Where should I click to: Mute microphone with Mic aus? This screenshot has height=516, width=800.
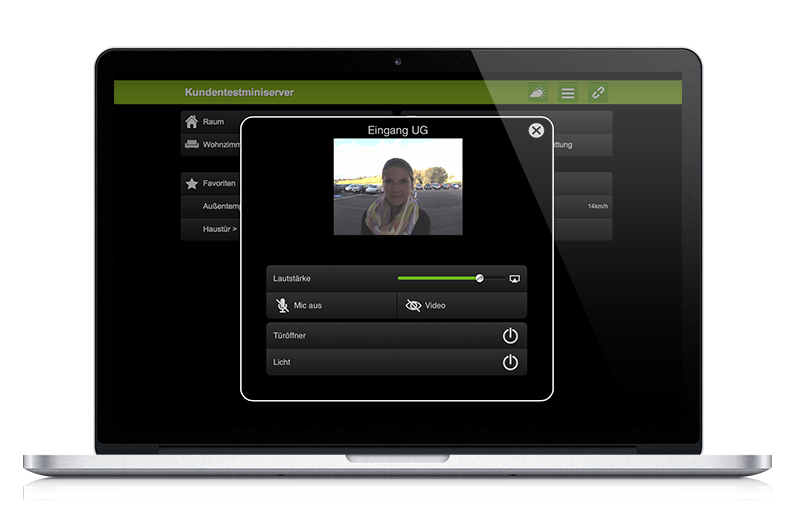(x=331, y=305)
